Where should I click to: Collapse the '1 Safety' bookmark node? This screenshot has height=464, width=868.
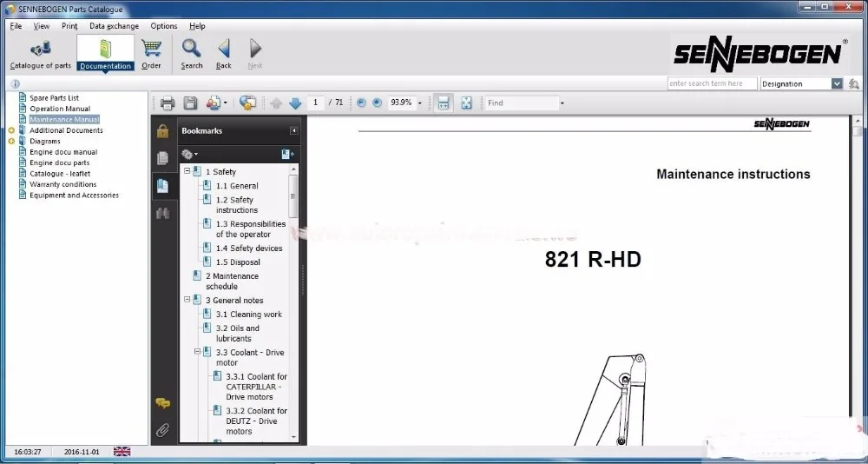187,172
